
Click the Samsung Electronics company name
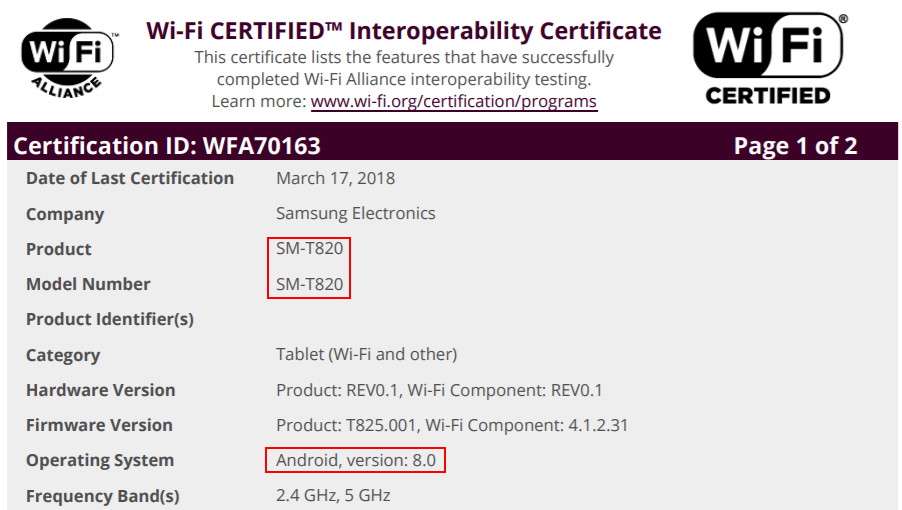pyautogui.click(x=356, y=213)
